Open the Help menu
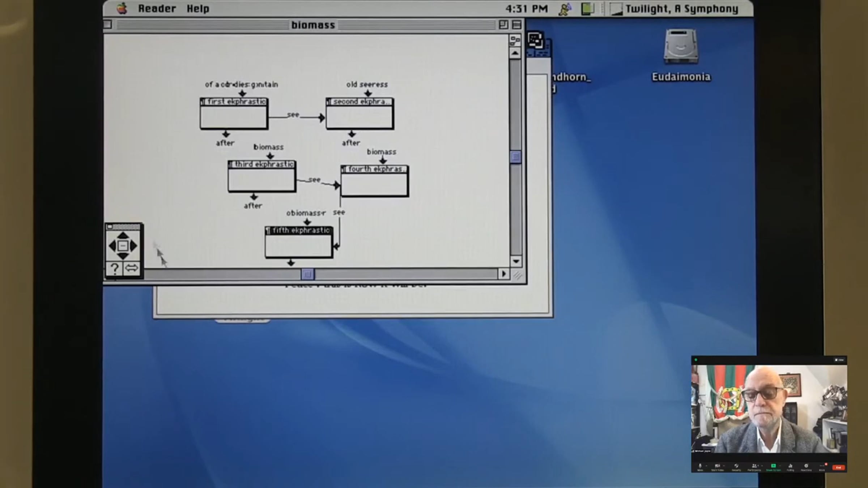Image resolution: width=868 pixels, height=488 pixels. pos(198,9)
